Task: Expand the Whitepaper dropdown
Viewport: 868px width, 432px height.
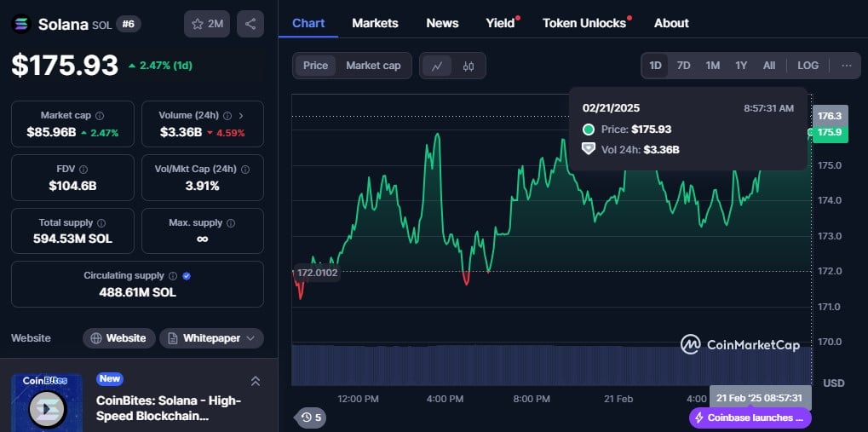Action: (211, 338)
